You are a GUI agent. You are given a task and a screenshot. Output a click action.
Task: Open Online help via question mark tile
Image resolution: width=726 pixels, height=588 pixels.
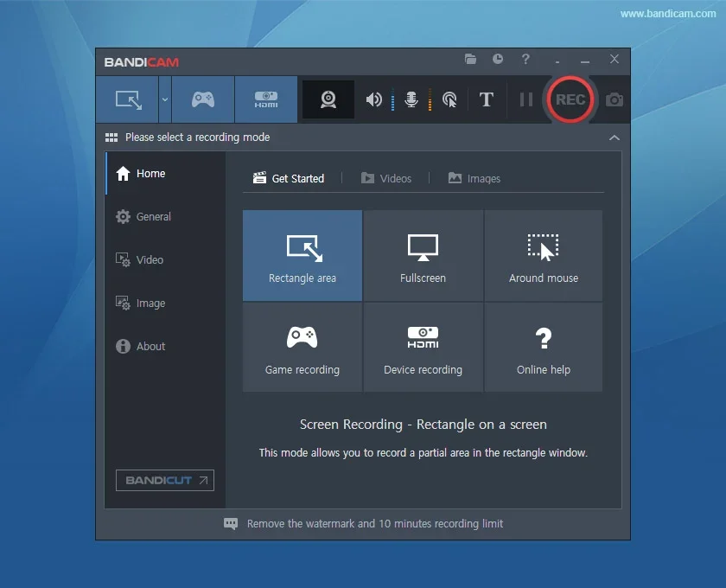(543, 347)
